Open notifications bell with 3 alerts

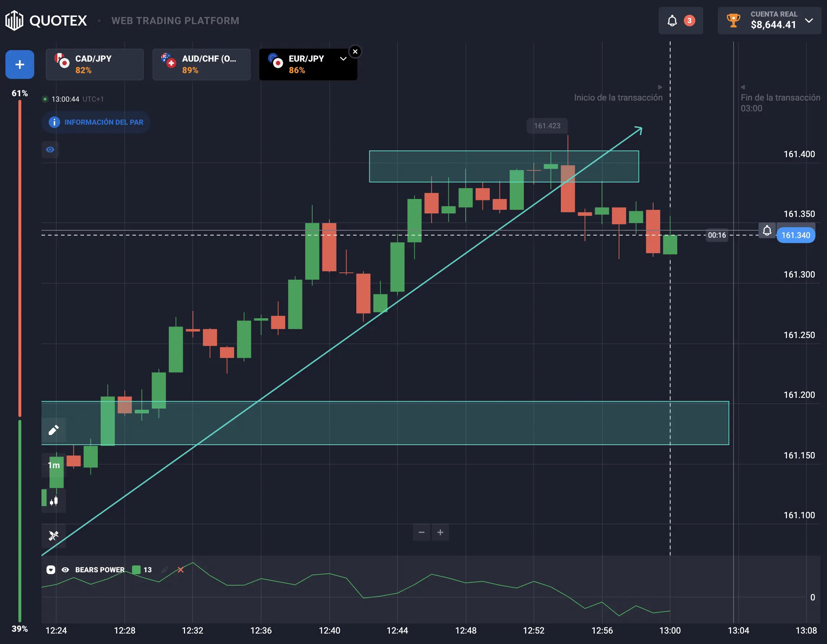pyautogui.click(x=681, y=21)
